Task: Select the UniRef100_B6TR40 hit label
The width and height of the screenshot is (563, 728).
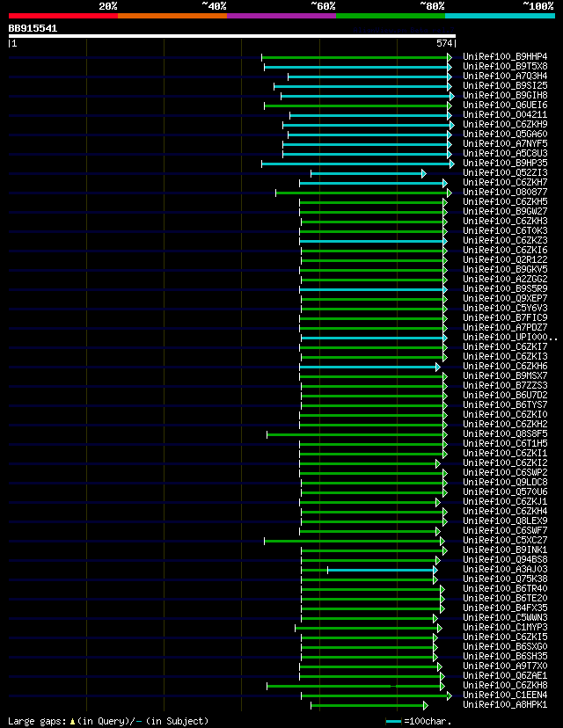Action: [505, 589]
